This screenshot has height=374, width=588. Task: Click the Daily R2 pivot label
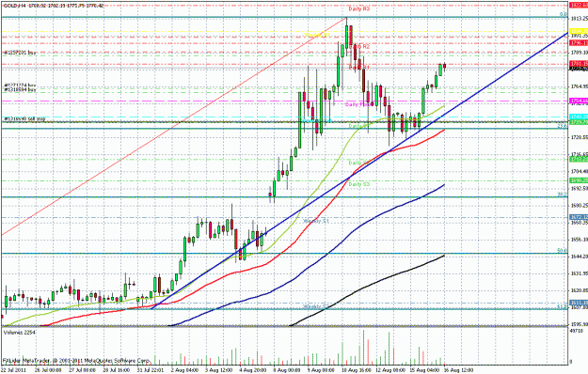point(358,46)
